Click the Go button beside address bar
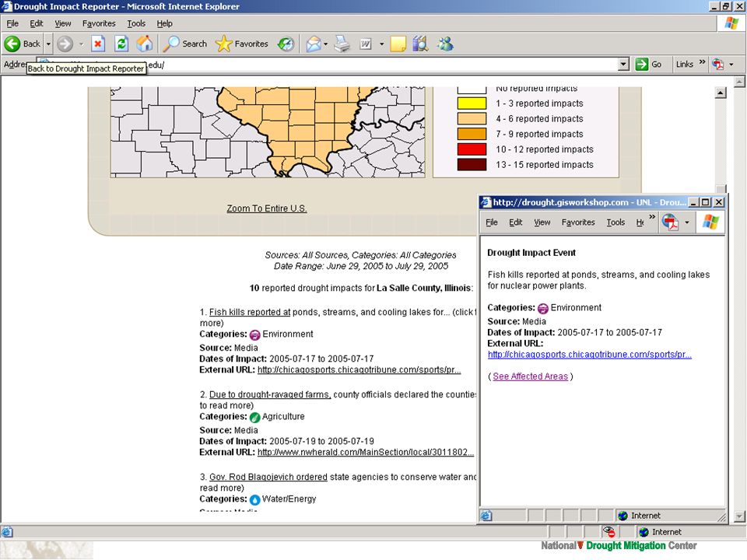The image size is (747, 560). [x=648, y=65]
